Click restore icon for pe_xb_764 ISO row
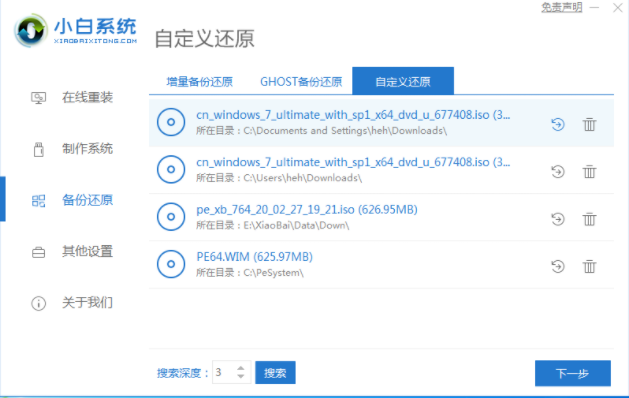 [x=558, y=219]
